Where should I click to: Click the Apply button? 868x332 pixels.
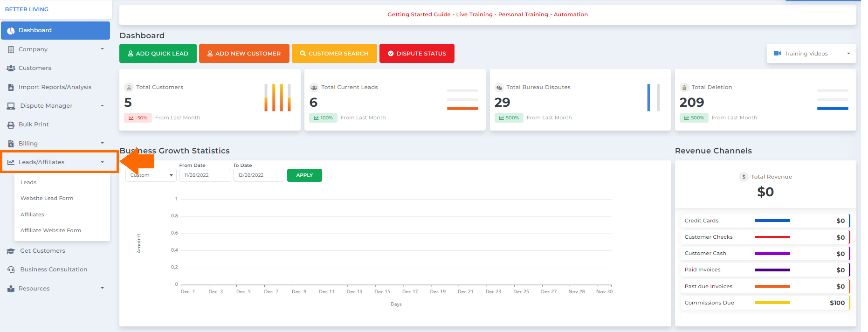(x=304, y=175)
